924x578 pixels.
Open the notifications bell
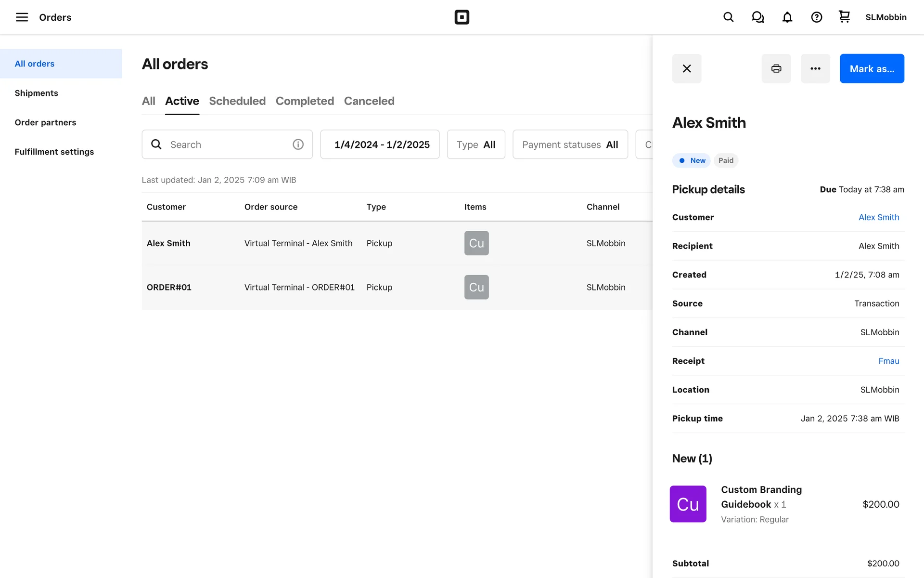(x=787, y=17)
